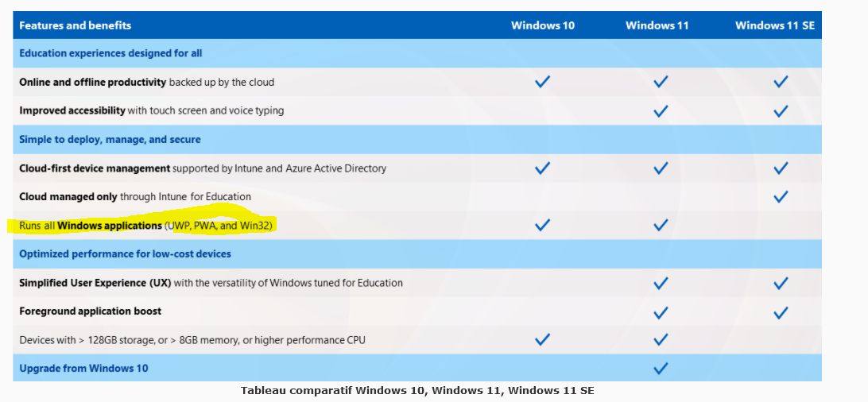Select Windows 11 checkmark in Improved accessibility row
868x402 pixels.
pos(661,111)
